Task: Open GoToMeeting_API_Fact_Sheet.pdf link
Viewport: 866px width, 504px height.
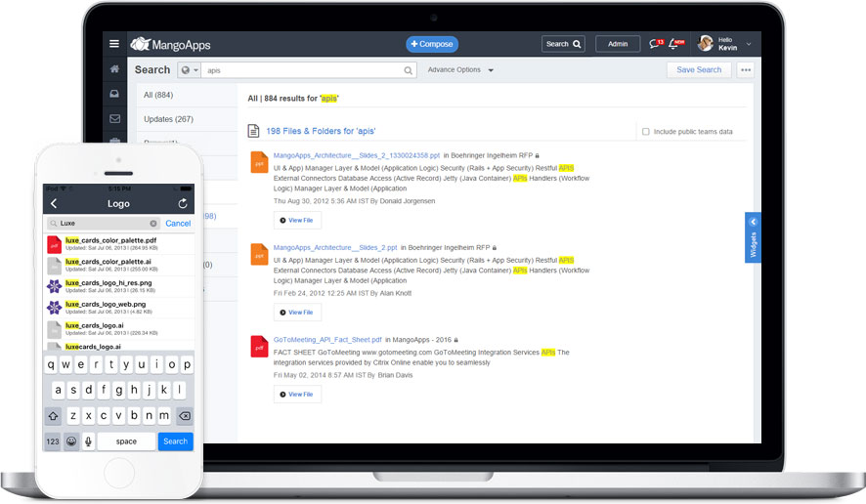Action: tap(327, 340)
